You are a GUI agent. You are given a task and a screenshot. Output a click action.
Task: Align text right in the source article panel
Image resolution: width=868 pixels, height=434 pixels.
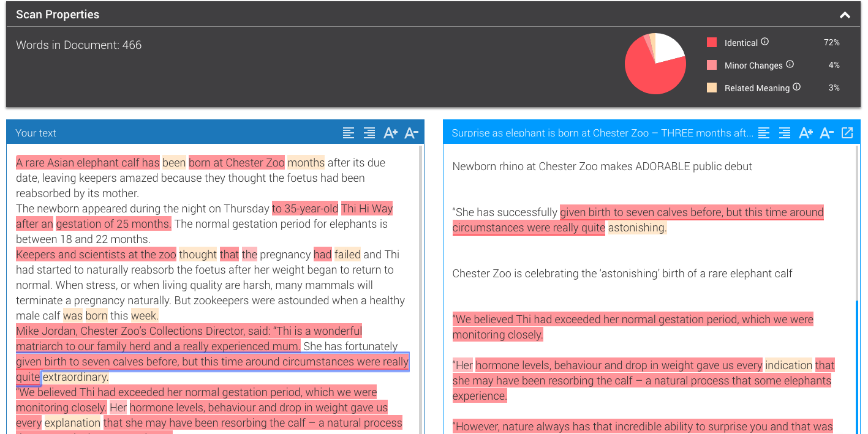click(x=785, y=133)
